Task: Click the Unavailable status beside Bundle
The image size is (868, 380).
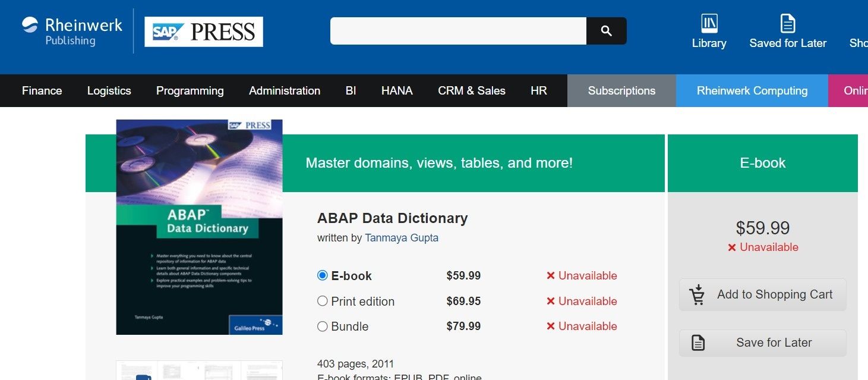Action: (x=582, y=326)
